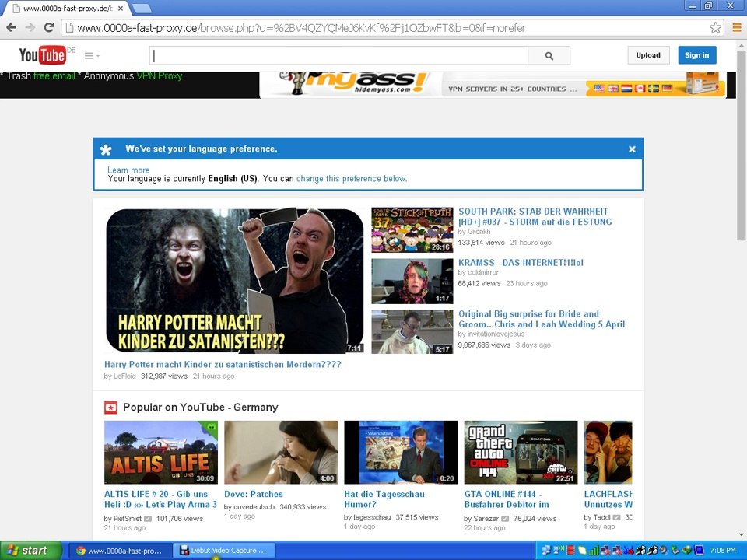Bookmark page with the star icon
Viewport: 747px width, 560px height.
(715, 28)
